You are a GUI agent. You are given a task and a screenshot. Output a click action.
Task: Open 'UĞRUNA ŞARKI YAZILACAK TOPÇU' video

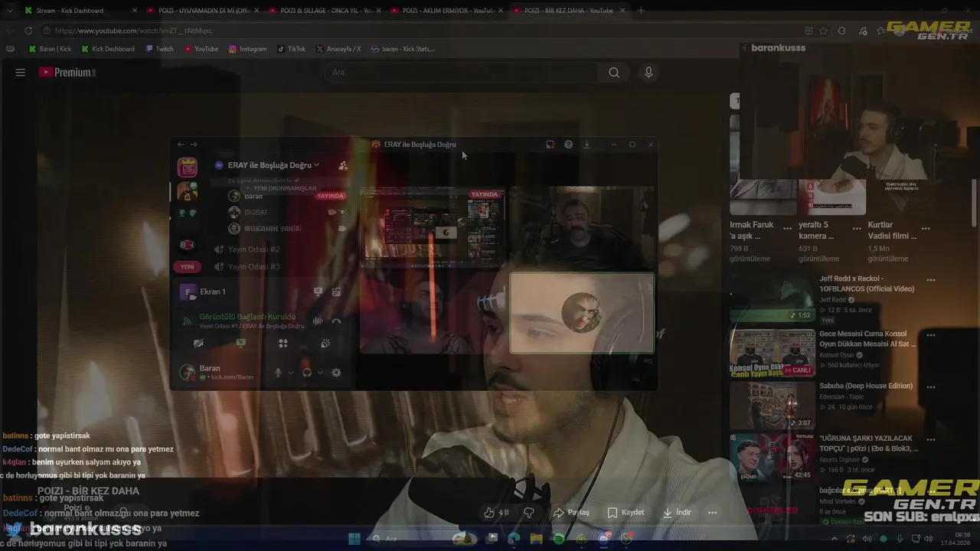click(773, 458)
